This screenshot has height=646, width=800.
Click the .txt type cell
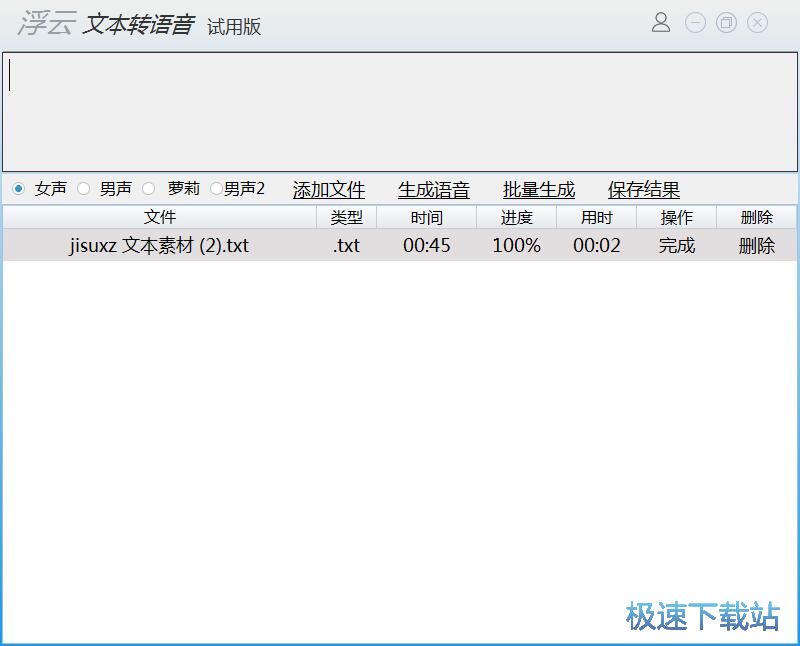(x=346, y=245)
